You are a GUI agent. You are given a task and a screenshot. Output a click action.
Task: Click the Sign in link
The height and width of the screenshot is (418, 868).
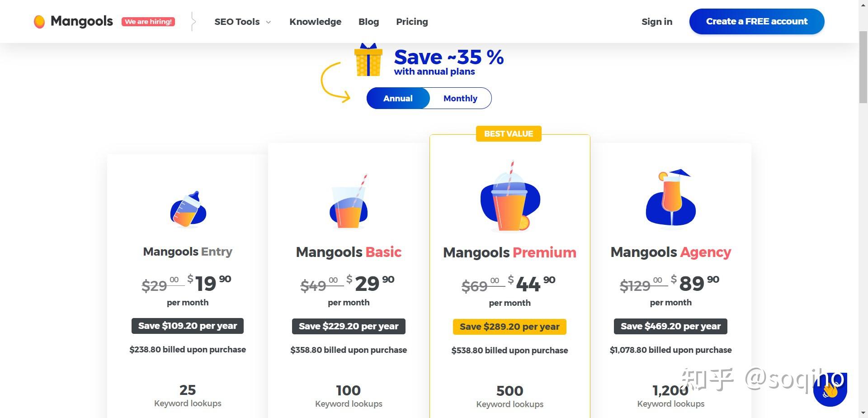click(657, 21)
